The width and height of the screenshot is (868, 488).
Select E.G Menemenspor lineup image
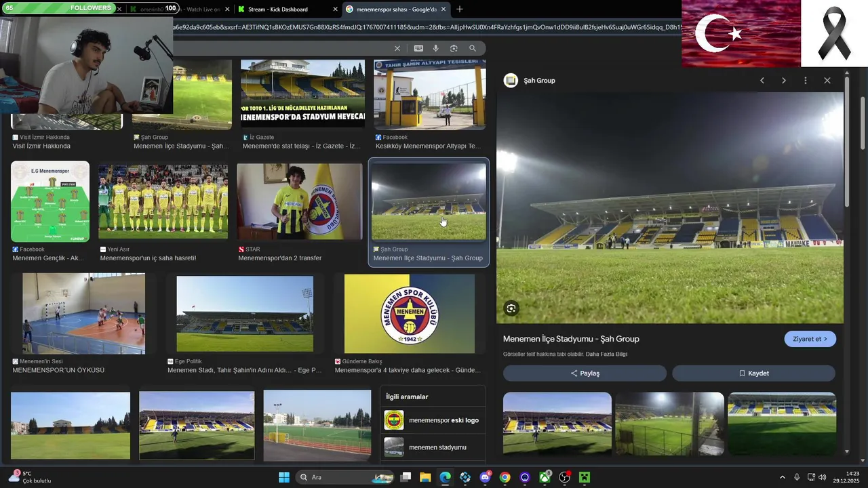(x=50, y=201)
